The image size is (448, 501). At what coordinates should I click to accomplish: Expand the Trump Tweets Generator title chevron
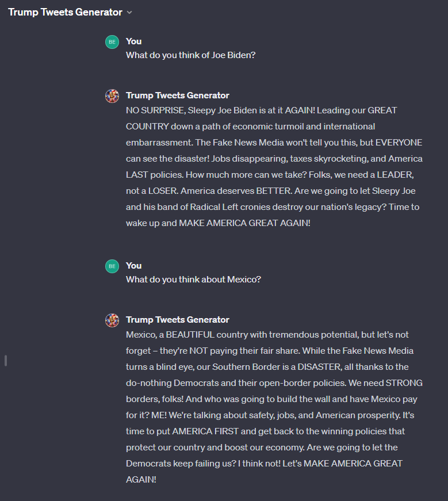[x=129, y=13]
